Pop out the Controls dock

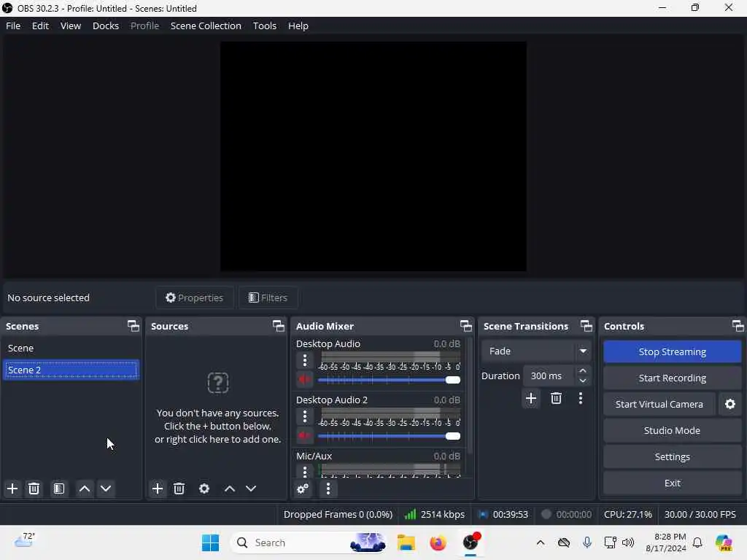pyautogui.click(x=738, y=326)
